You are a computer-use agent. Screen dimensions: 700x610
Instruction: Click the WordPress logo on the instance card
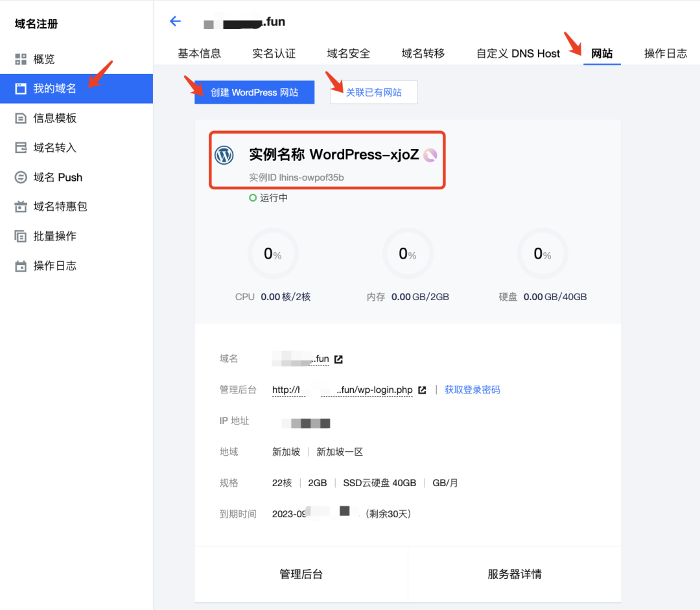coord(225,156)
